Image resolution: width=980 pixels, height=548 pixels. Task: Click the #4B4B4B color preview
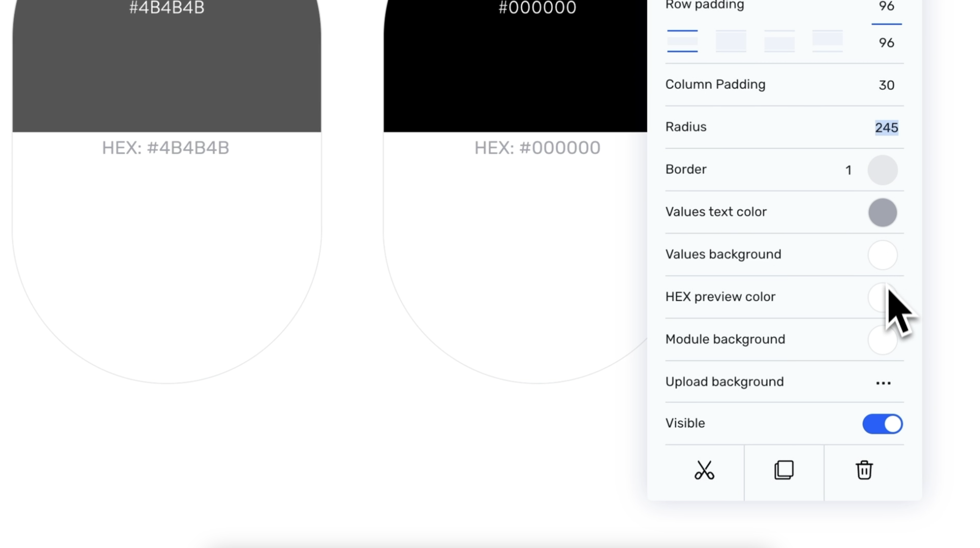pos(167,66)
